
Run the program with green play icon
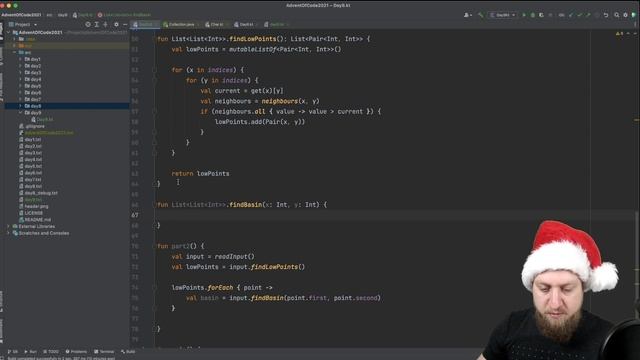click(x=524, y=15)
